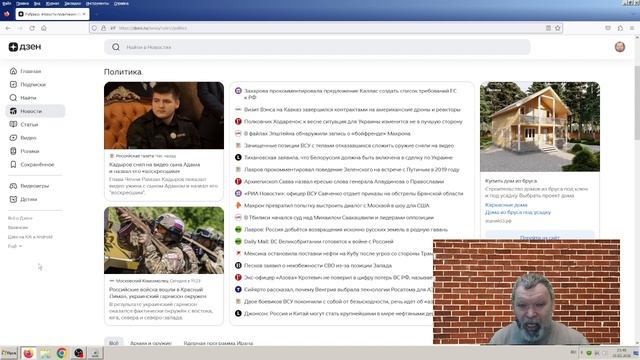Screen dimensions: 640x360
Task: Open the Захарова Каллас headline
Action: coord(350,94)
